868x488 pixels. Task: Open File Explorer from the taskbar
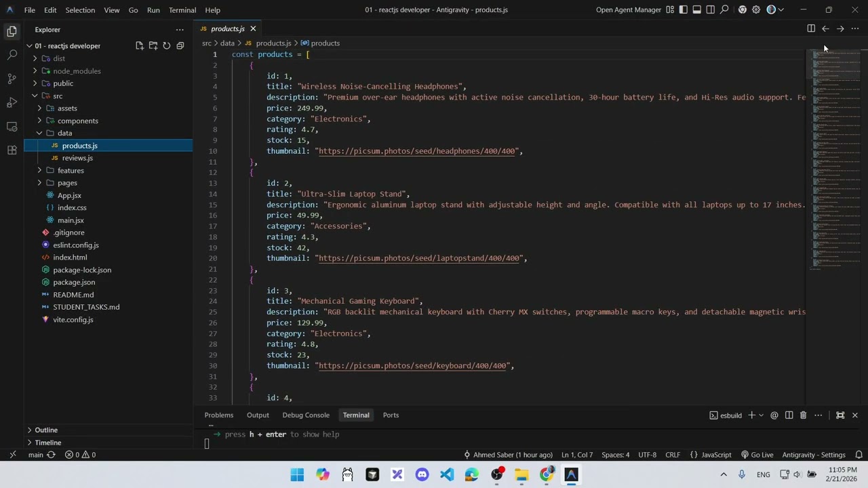click(521, 474)
